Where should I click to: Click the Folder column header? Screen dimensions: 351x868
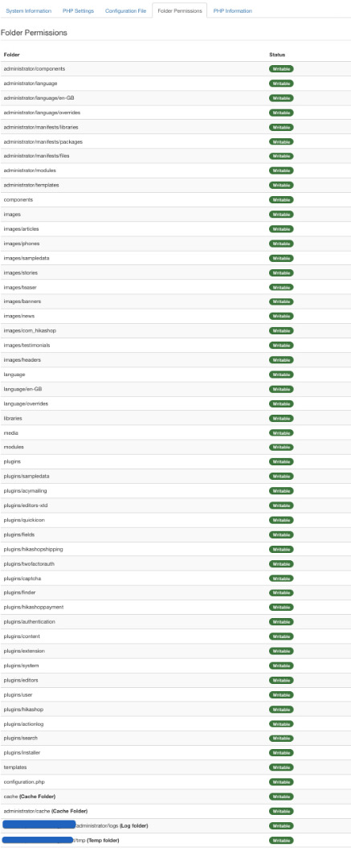click(x=11, y=55)
